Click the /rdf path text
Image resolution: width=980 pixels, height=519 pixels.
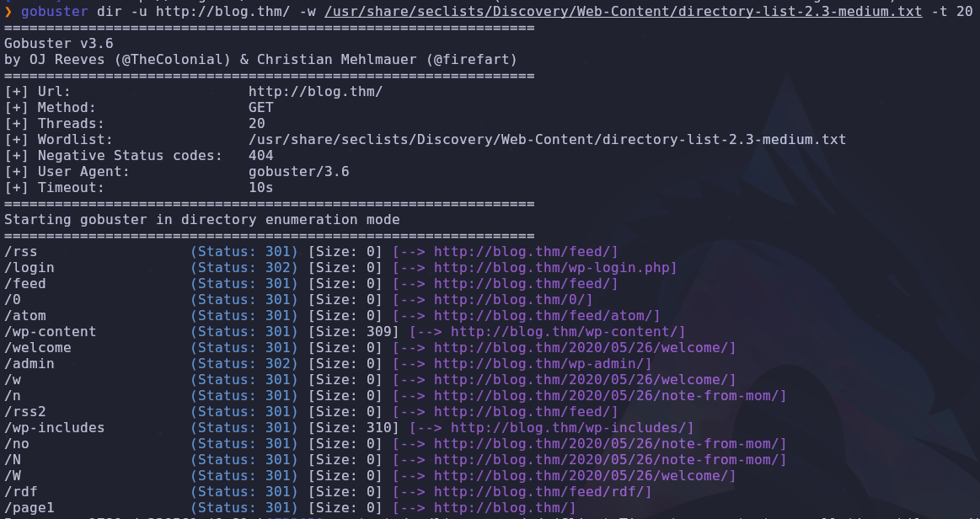click(20, 491)
